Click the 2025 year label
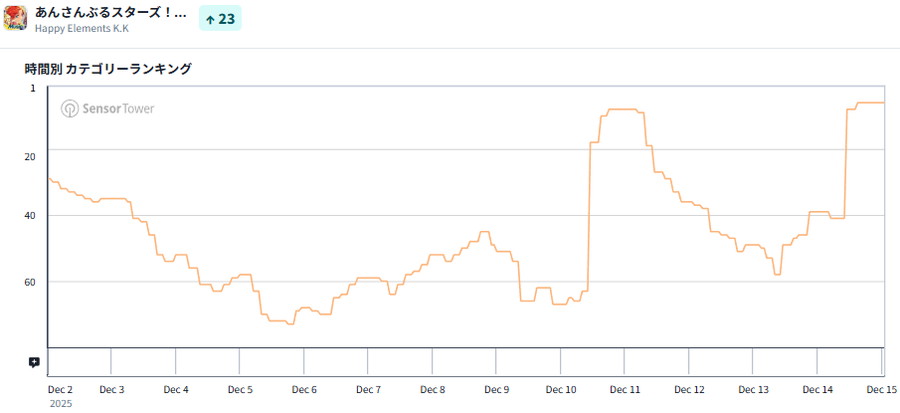900x413 pixels. click(x=60, y=404)
